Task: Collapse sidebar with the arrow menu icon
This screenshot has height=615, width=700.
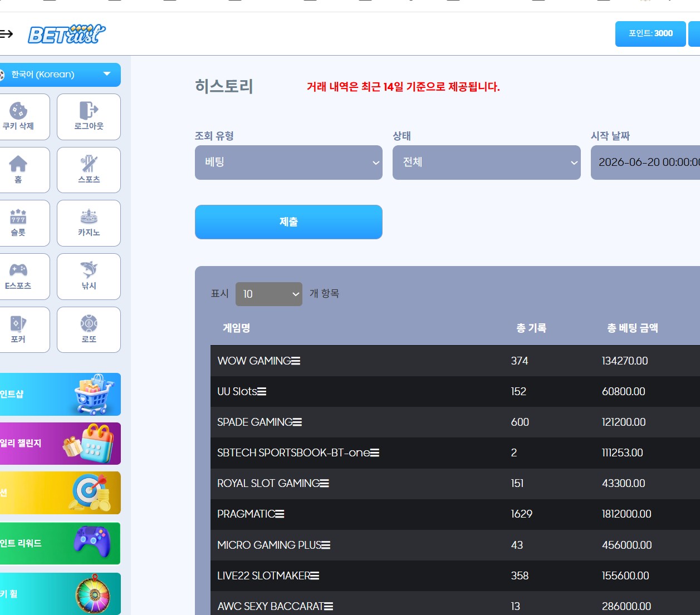Action: click(6, 34)
